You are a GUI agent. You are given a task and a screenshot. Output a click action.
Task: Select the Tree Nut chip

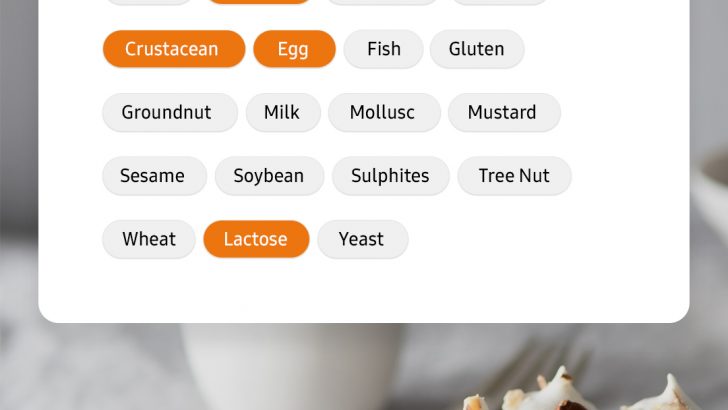tap(514, 176)
